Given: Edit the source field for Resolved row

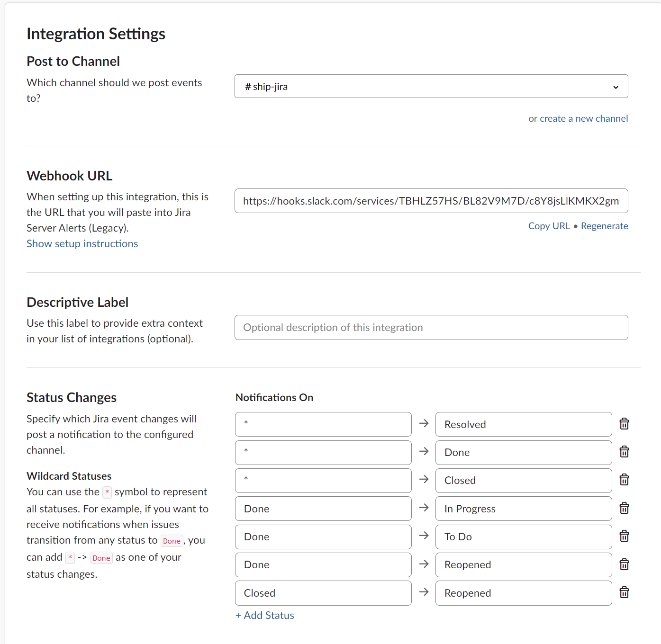Looking at the screenshot, I should point(323,424).
